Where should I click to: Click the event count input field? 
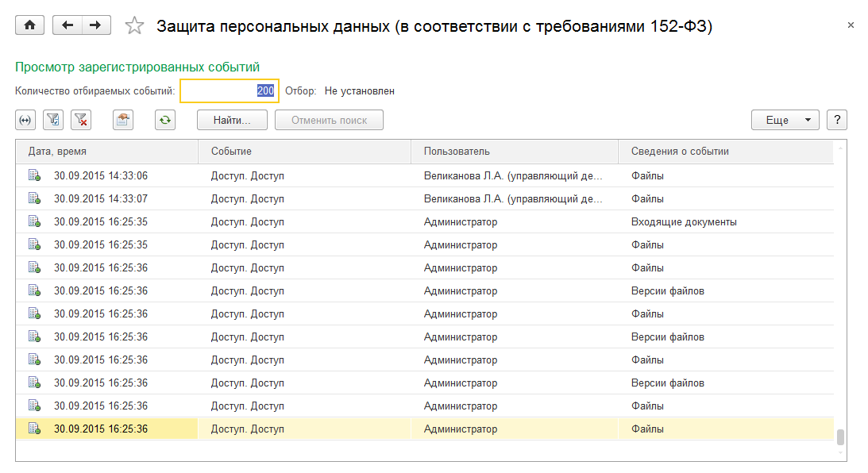[x=229, y=91]
